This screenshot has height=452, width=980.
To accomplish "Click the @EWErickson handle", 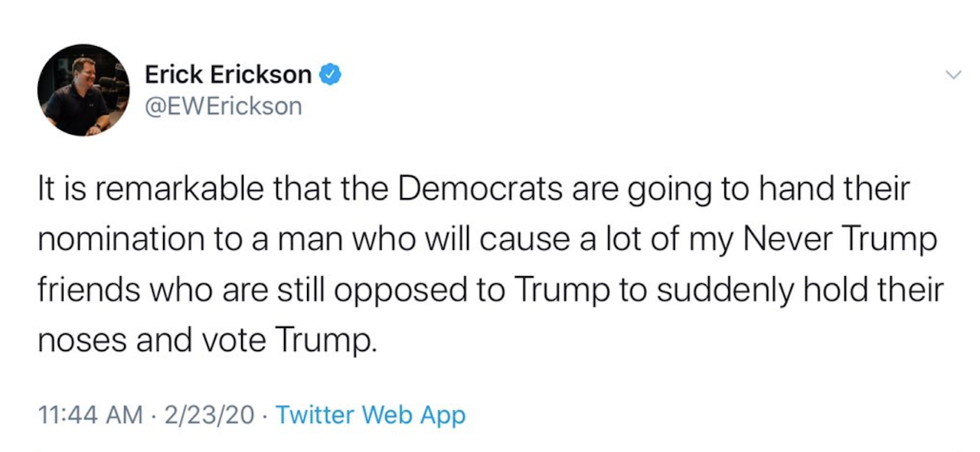I will point(224,106).
